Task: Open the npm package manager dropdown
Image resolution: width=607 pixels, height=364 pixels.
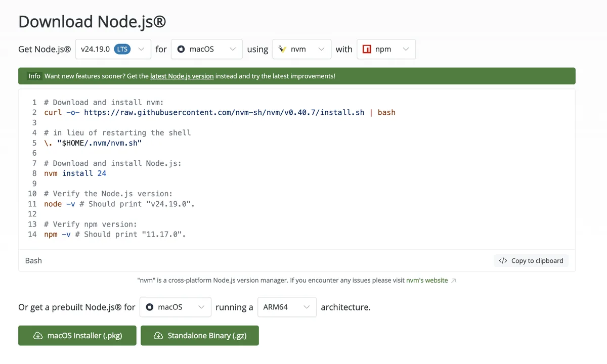Action: pos(386,49)
